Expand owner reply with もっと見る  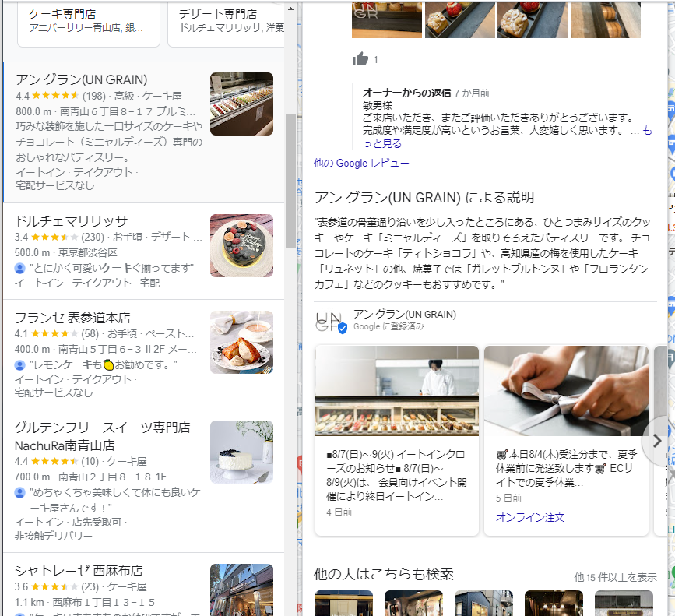(507, 137)
